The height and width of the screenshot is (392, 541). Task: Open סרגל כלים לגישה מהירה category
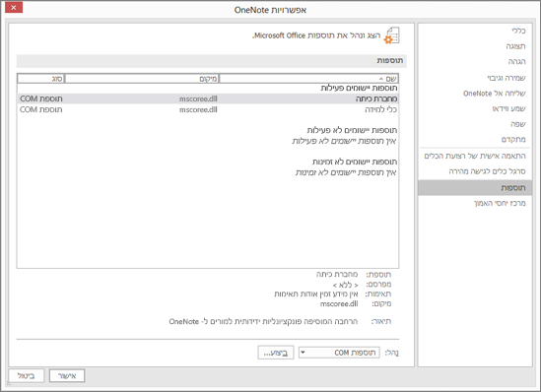coord(487,171)
